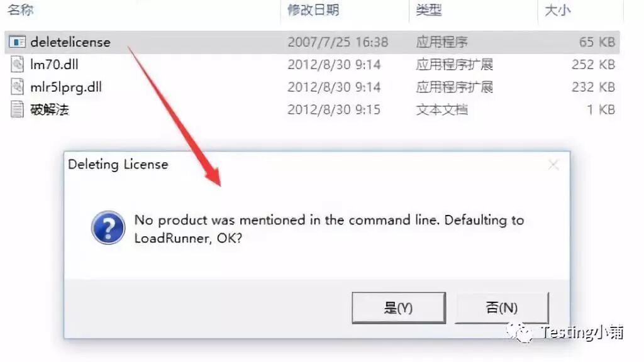Viewport: 644px width, 362px height.
Task: Select the 破解法 text document icon
Action: [17, 109]
